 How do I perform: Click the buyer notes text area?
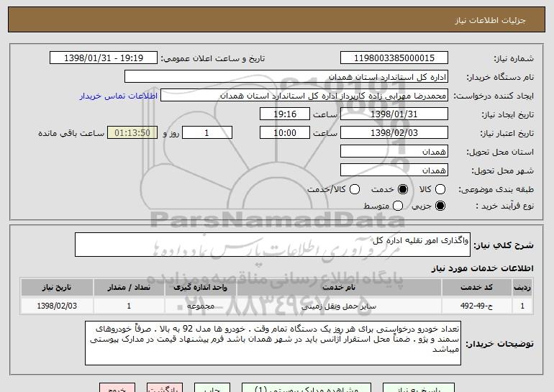(273, 343)
